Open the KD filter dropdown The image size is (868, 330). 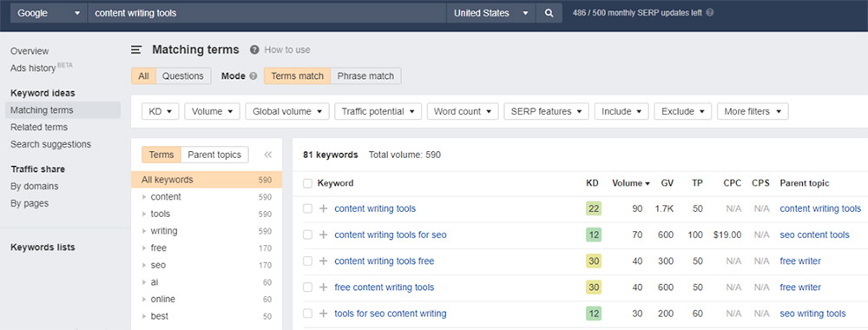161,111
